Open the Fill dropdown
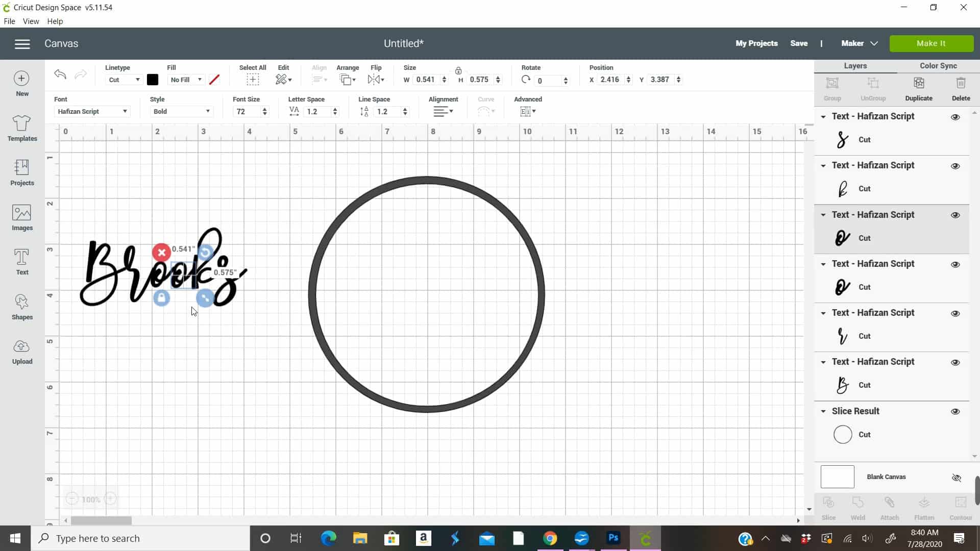Image resolution: width=980 pixels, height=551 pixels. pyautogui.click(x=186, y=80)
